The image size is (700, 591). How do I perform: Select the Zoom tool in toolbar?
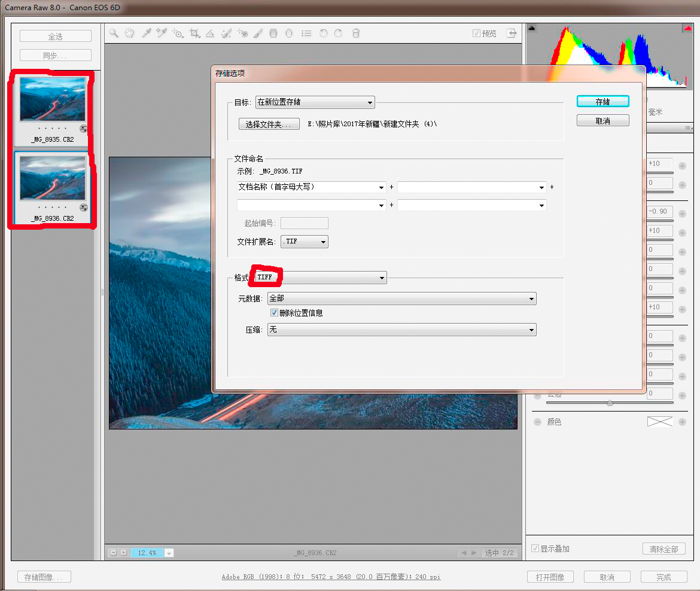[x=114, y=33]
